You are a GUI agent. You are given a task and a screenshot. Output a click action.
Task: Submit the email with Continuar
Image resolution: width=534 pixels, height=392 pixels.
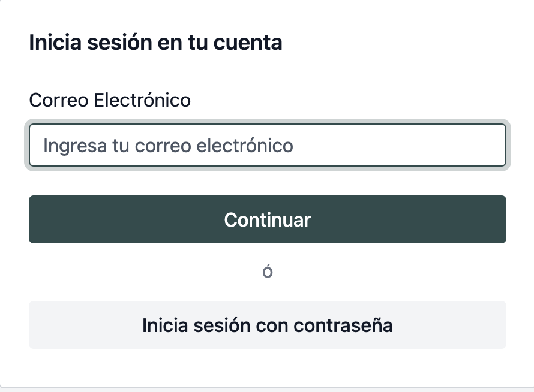click(267, 219)
